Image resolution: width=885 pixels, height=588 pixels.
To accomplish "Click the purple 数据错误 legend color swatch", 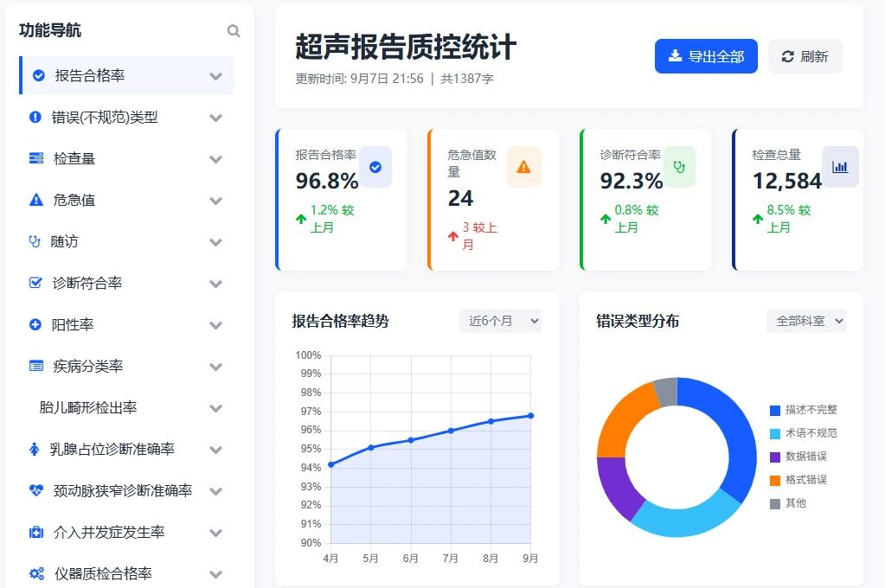I will (775, 457).
